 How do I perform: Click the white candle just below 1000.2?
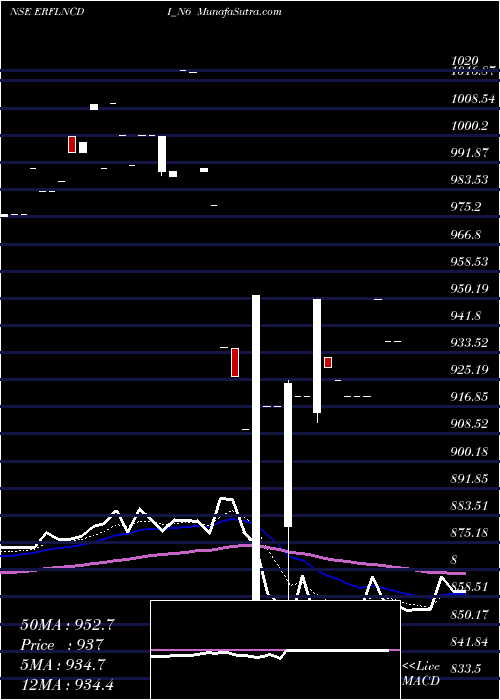coord(162,154)
